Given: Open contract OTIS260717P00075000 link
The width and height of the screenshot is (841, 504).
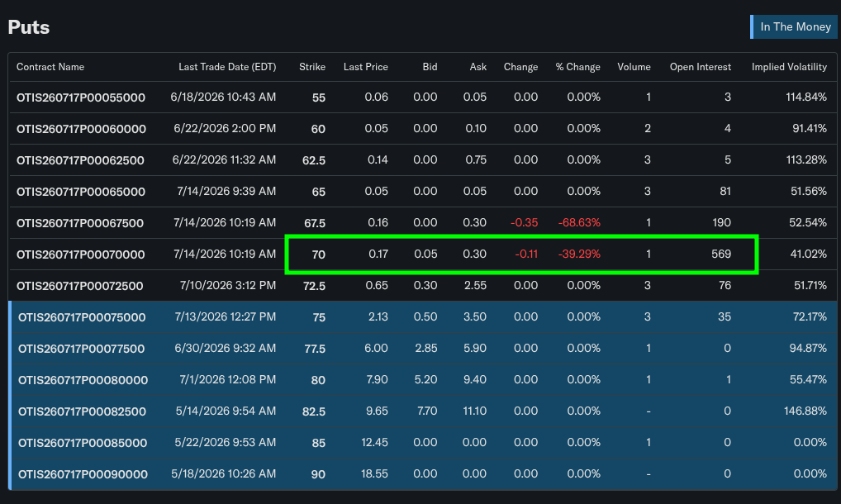Looking at the screenshot, I should pos(82,317).
